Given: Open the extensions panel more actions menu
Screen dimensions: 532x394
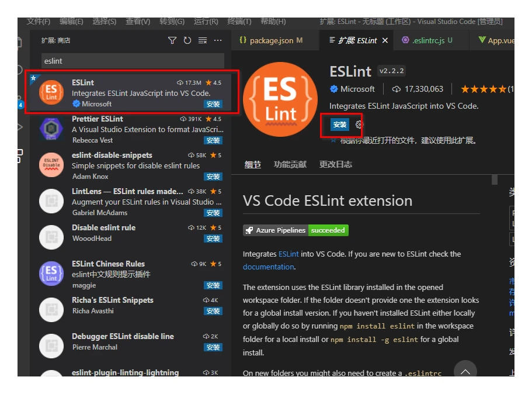Looking at the screenshot, I should [218, 40].
